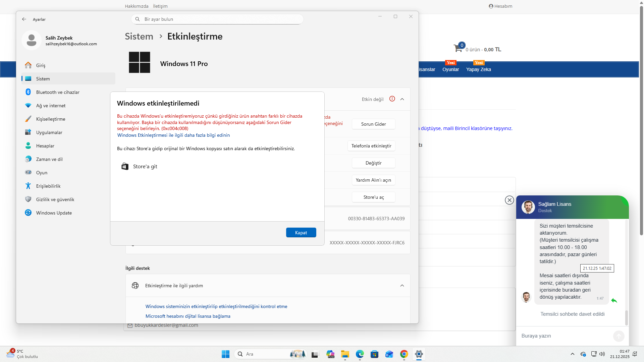Image resolution: width=644 pixels, height=362 pixels.
Task: Open Hesaplar settings
Action: point(68,146)
